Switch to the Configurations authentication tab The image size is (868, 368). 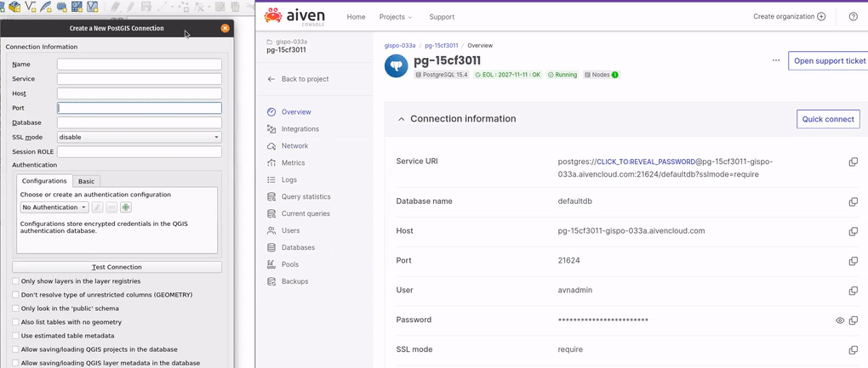44,181
